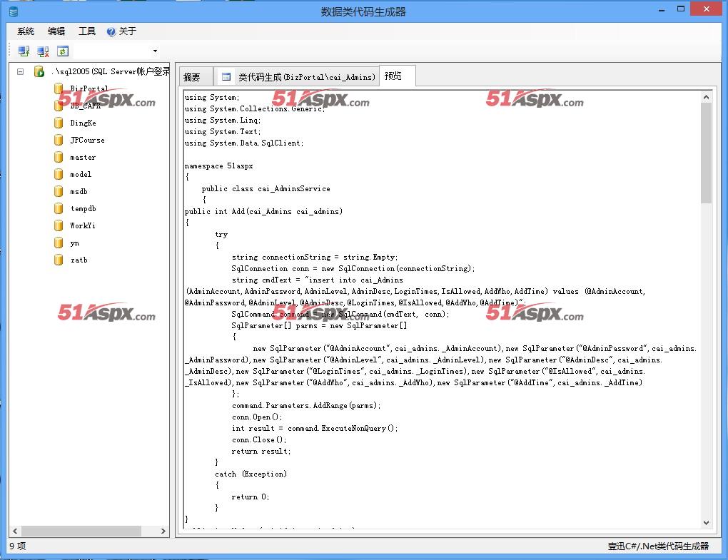Click the "9 项" status bar text

click(x=18, y=546)
